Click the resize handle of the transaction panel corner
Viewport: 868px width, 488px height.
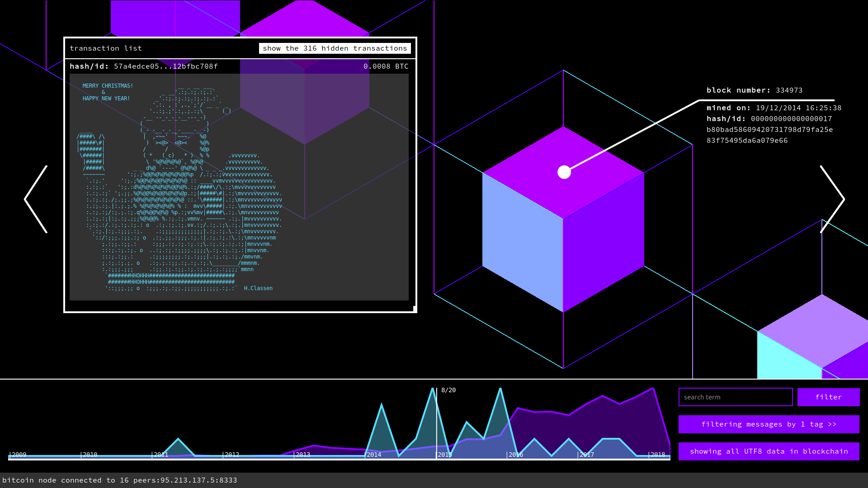pos(414,309)
